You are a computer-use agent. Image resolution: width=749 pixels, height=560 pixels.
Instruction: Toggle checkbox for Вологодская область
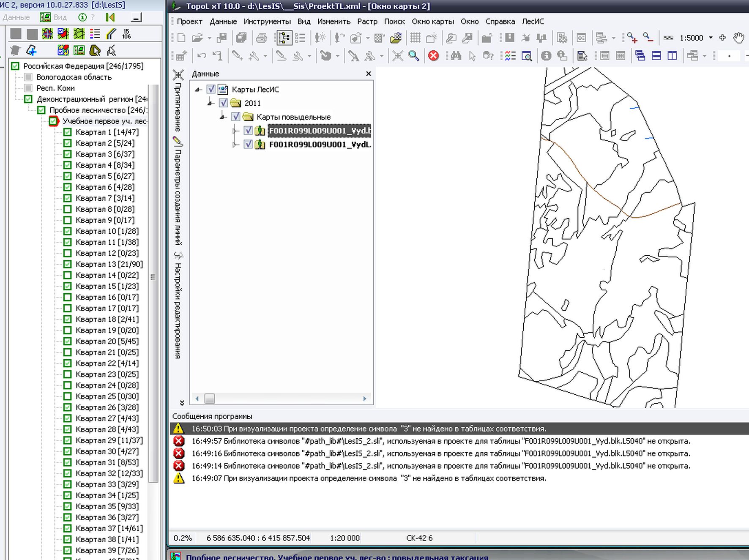(x=28, y=77)
